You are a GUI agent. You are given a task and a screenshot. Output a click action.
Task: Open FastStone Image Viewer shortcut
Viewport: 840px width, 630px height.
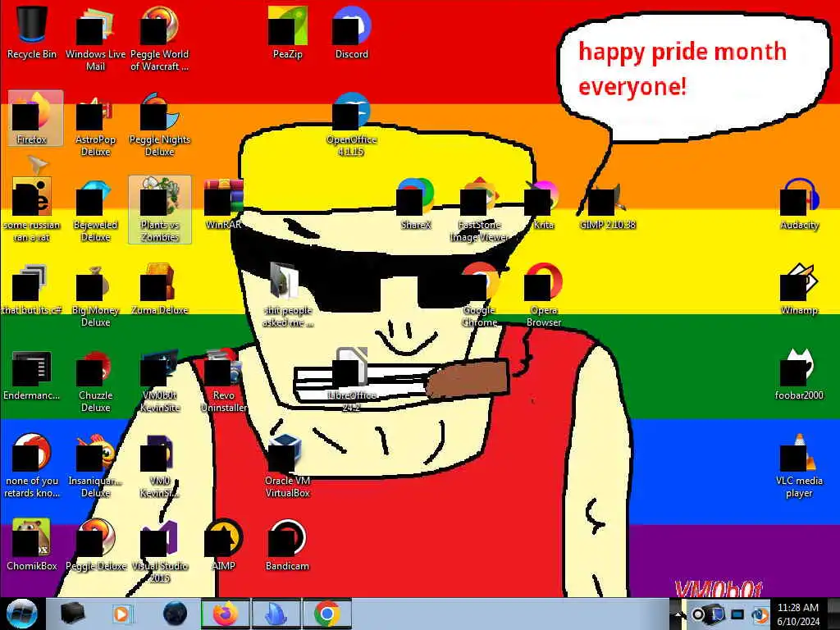coord(479,210)
